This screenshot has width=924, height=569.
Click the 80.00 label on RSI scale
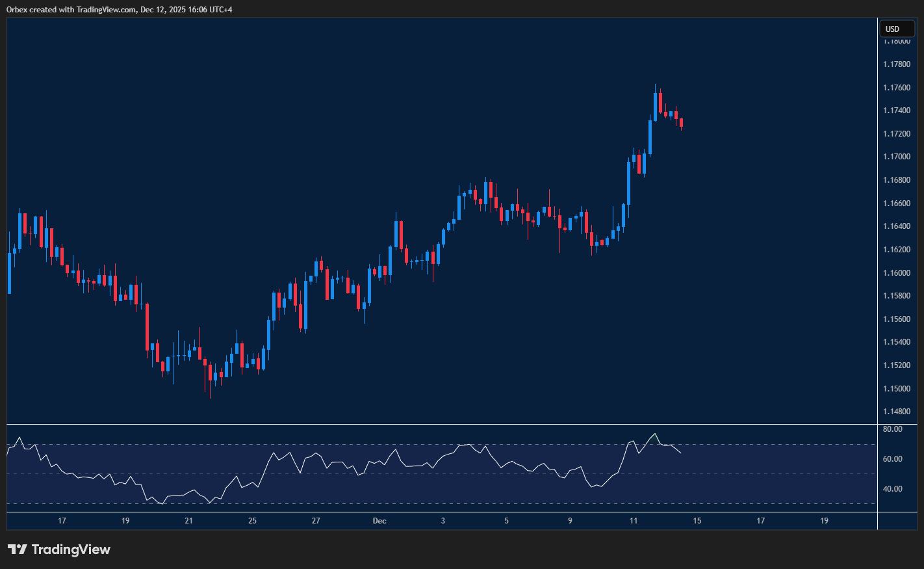tap(893, 429)
